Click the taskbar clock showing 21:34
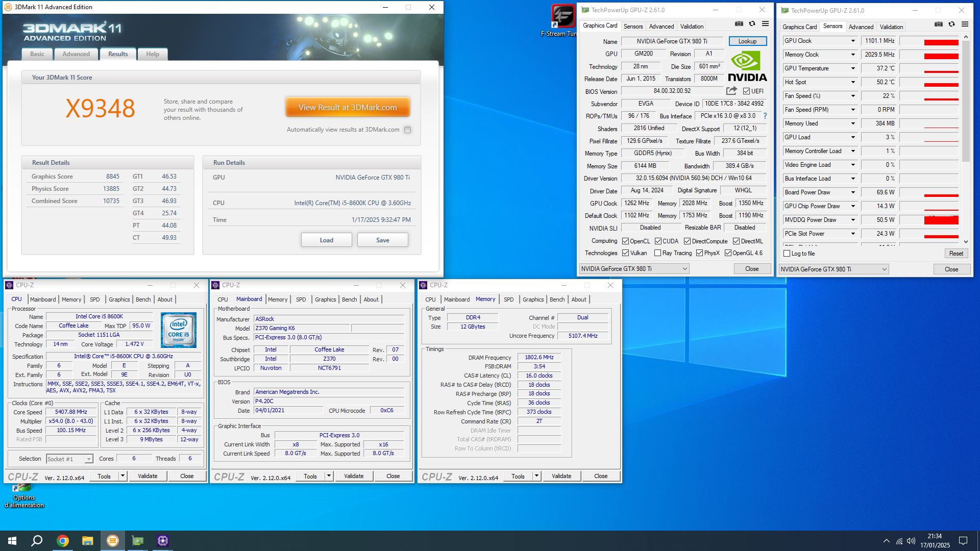The image size is (980, 551). 935,541
